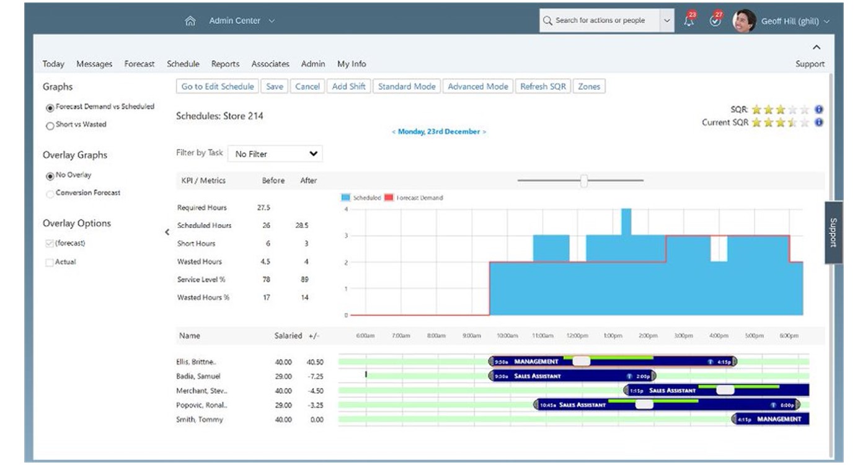Click the Add Shift button
The image size is (868, 465).
[348, 87]
